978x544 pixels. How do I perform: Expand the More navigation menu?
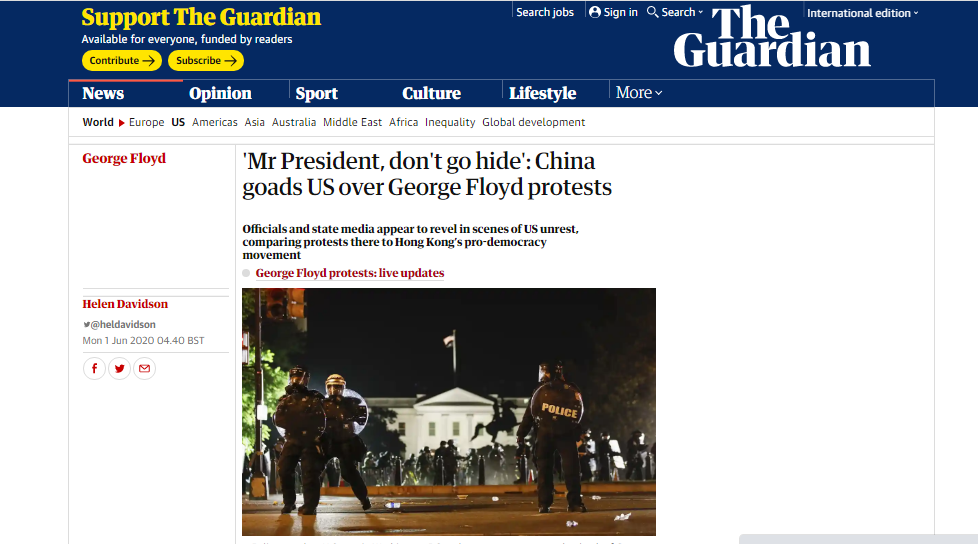tap(639, 92)
